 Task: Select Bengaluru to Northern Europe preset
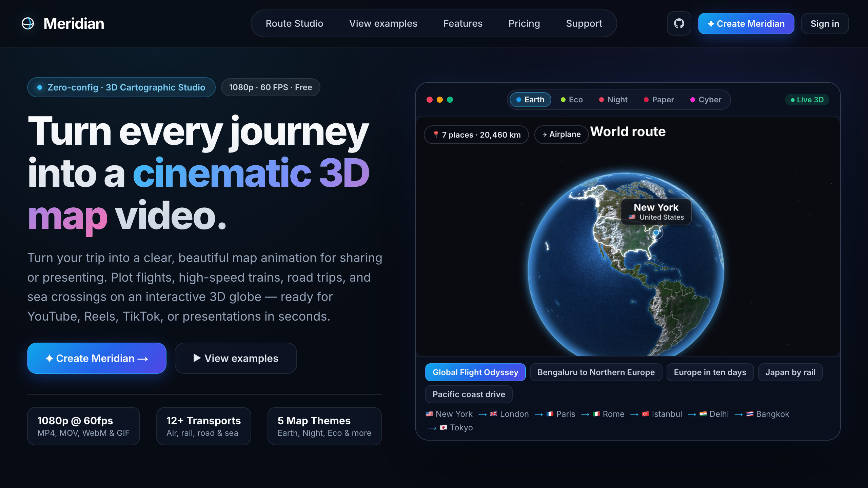pyautogui.click(x=596, y=372)
